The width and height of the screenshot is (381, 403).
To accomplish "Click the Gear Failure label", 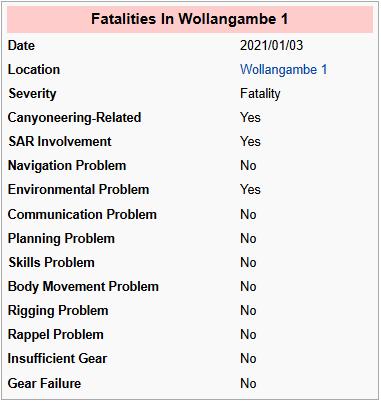I will [44, 383].
